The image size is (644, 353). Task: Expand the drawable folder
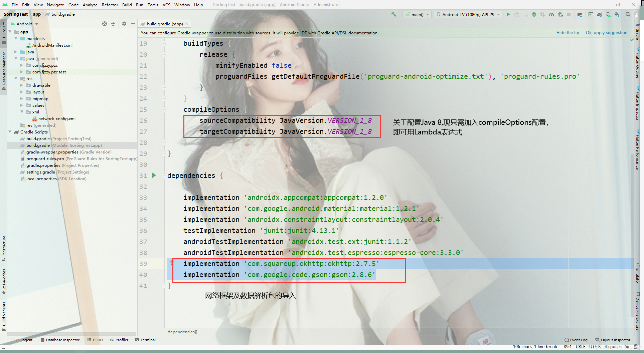click(22, 85)
